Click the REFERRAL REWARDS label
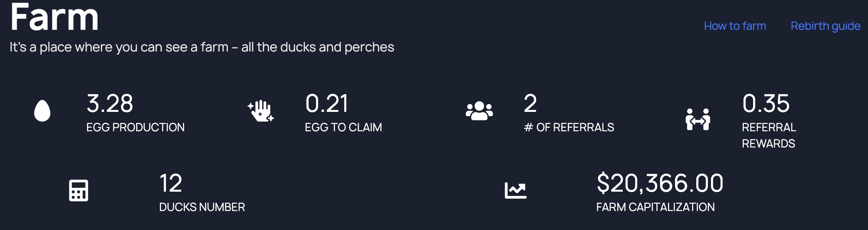The height and width of the screenshot is (230, 868). (x=769, y=136)
